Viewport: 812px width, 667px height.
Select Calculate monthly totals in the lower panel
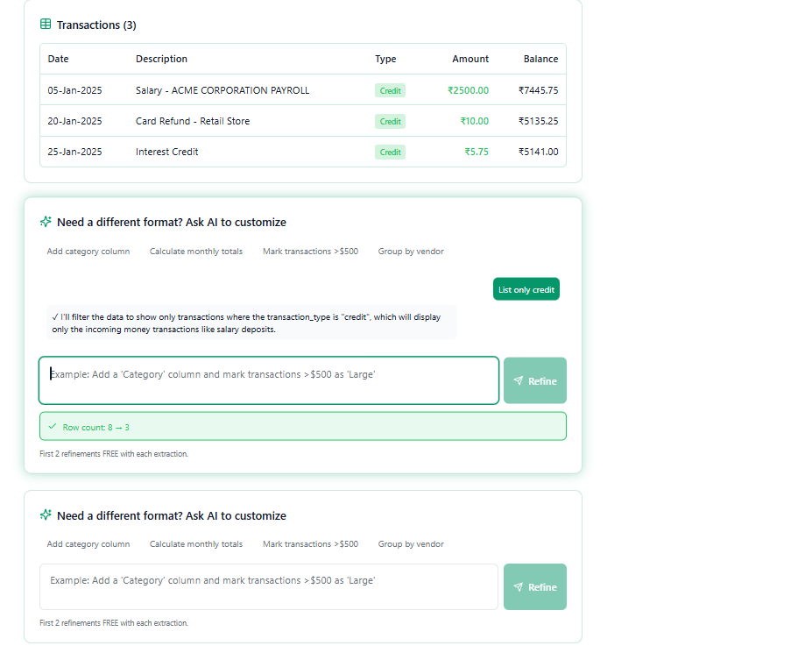point(195,543)
